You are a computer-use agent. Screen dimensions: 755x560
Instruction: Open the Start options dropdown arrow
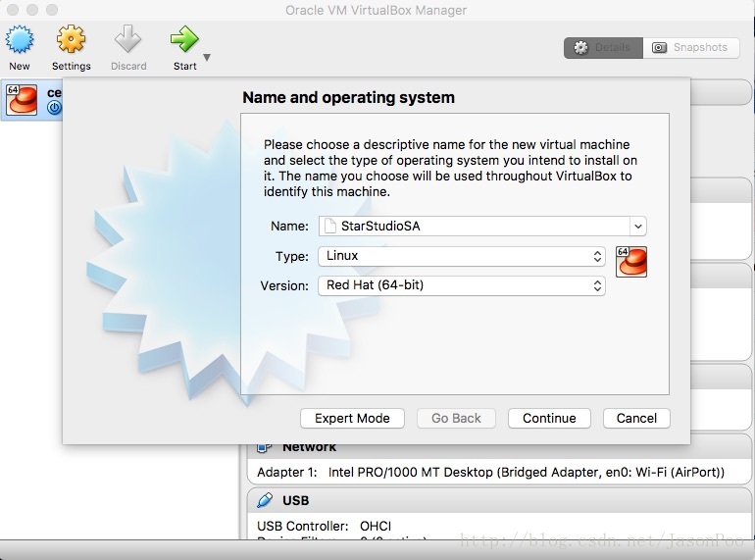click(x=207, y=57)
